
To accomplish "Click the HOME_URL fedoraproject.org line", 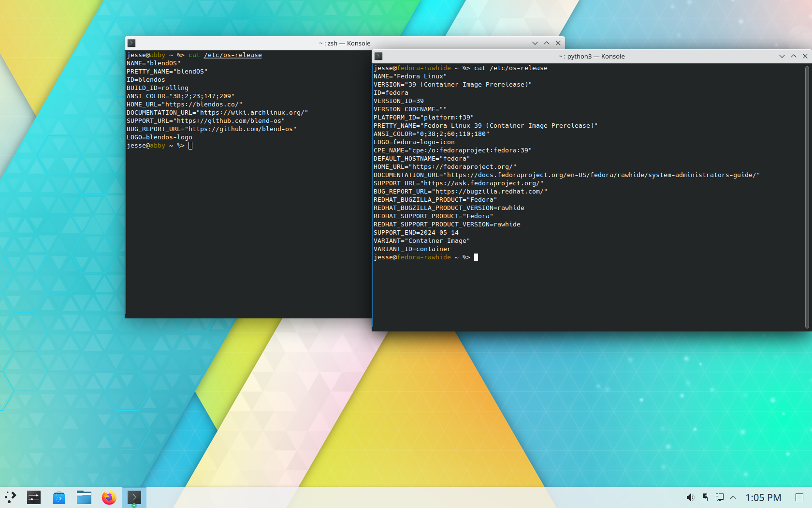I will pos(445,167).
